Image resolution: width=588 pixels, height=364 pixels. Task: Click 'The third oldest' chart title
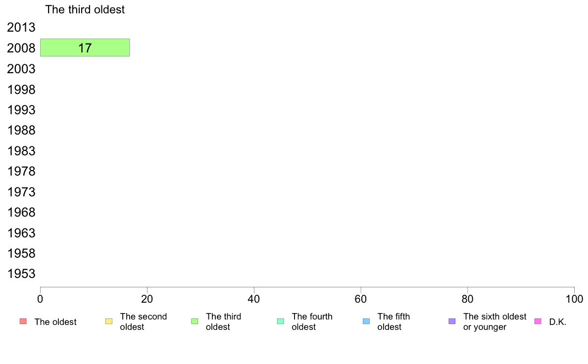pyautogui.click(x=85, y=9)
